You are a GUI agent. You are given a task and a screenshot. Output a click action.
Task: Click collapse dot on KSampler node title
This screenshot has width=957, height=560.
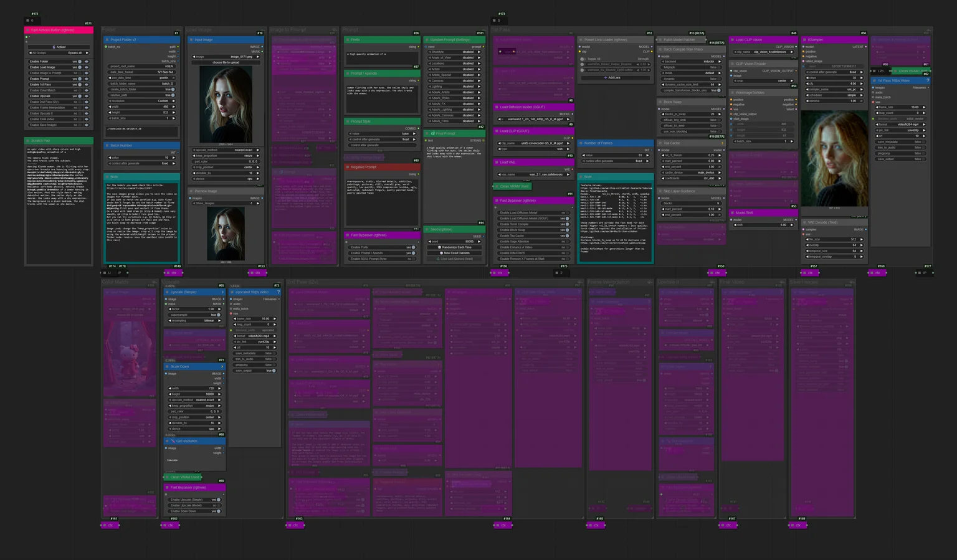(805, 40)
